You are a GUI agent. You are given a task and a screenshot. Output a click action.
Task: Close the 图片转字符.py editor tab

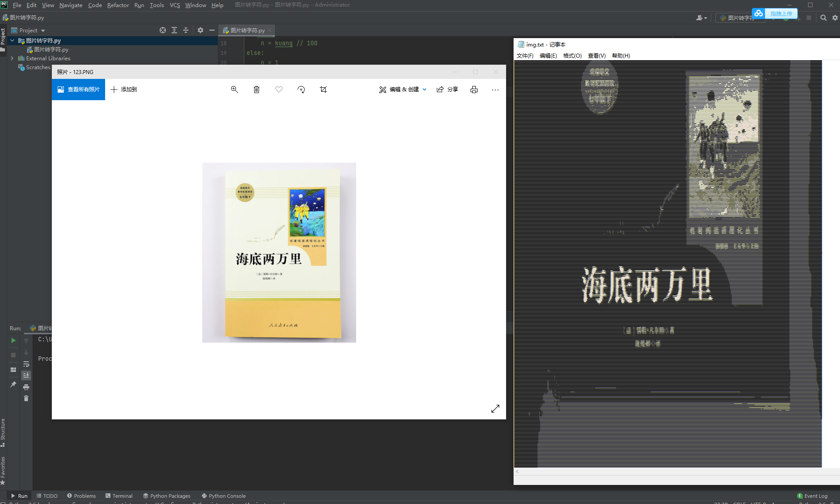(x=270, y=30)
